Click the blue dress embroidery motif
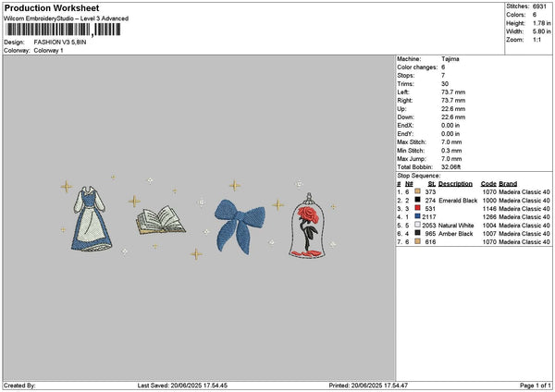 (x=91, y=219)
